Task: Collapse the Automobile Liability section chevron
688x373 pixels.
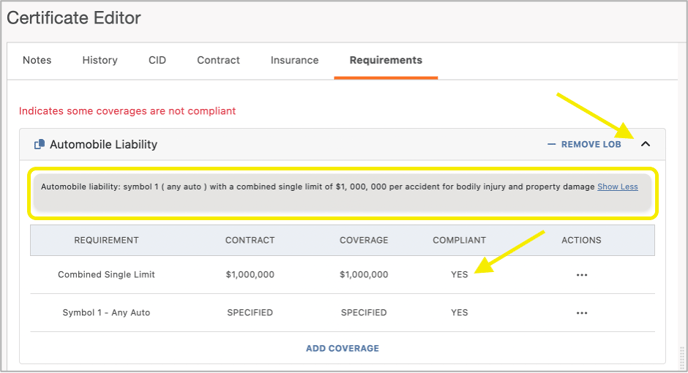Action: coord(645,144)
